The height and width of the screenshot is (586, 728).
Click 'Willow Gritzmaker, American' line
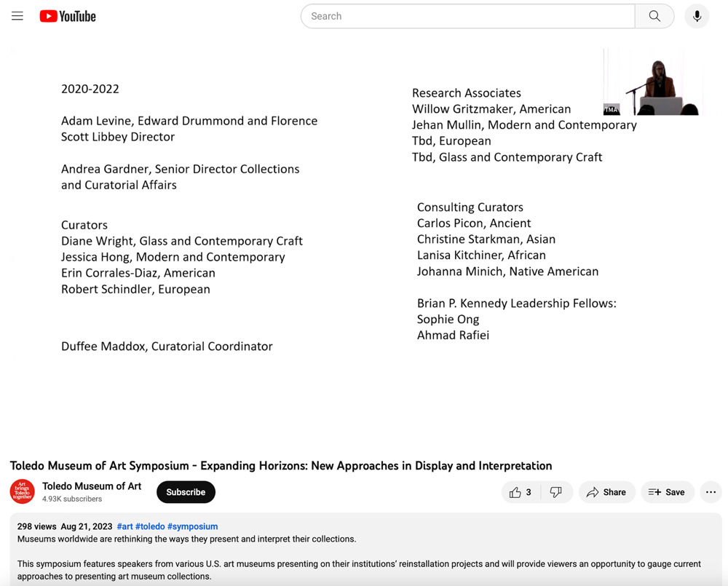[491, 109]
